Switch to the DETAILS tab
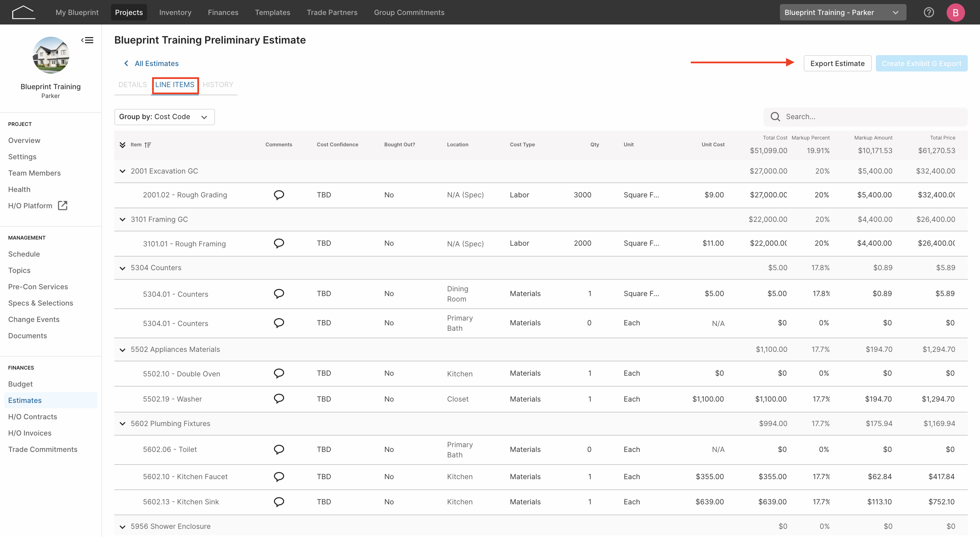980x537 pixels. point(132,84)
